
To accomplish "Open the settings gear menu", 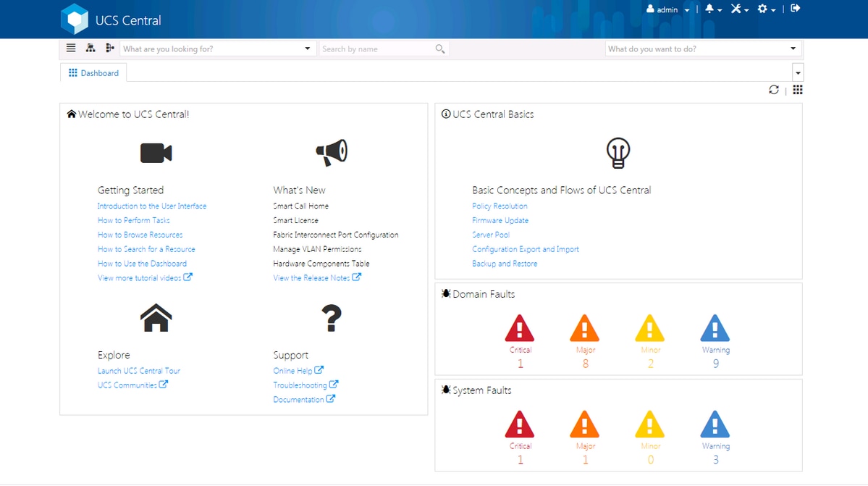I will pos(766,9).
